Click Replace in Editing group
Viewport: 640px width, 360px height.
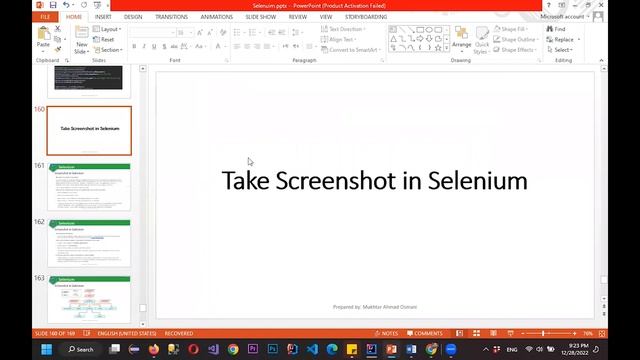[560, 39]
